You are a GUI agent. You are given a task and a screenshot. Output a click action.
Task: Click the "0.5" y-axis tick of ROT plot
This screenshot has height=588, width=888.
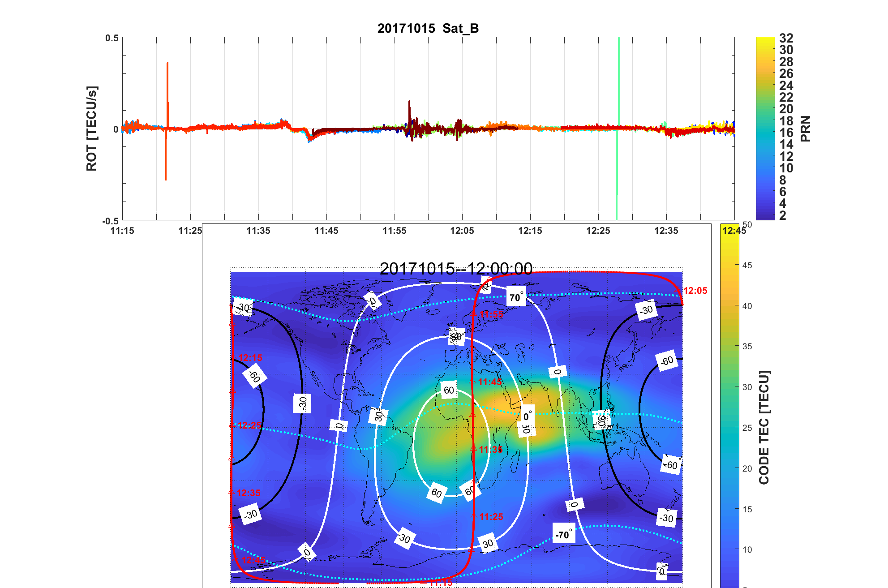112,38
